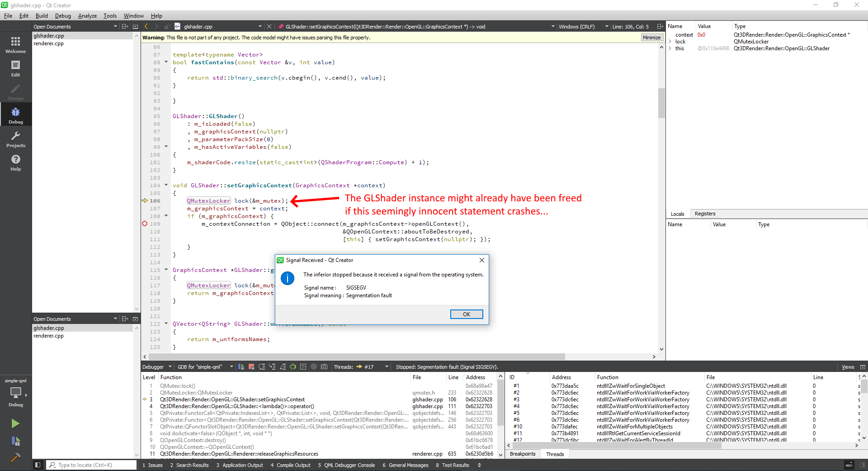Viewport: 868px width, 471px height.
Task: Switch to Edit mode
Action: (x=16, y=68)
